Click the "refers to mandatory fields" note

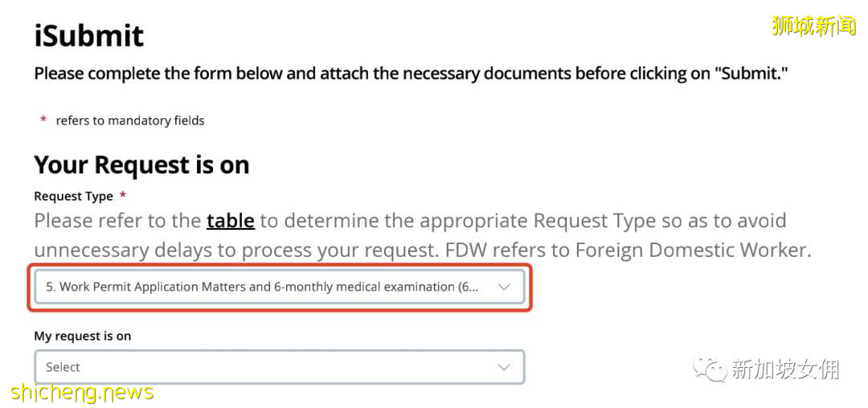coord(130,120)
